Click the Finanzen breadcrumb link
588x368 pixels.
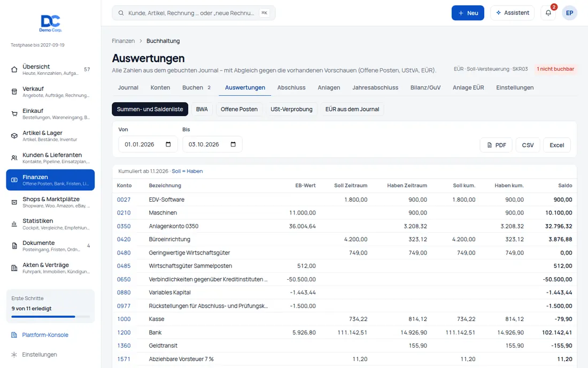123,41
